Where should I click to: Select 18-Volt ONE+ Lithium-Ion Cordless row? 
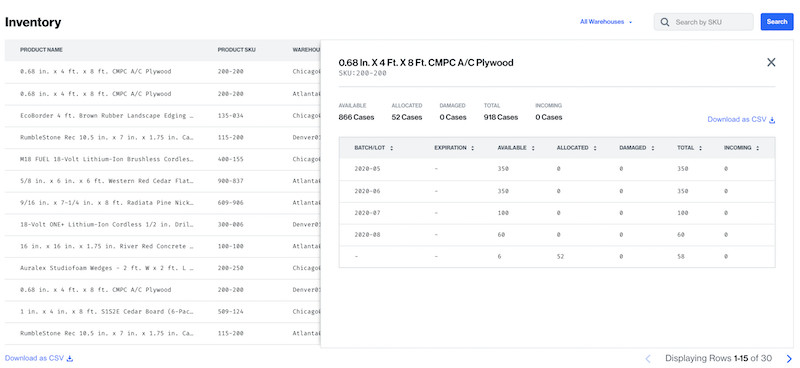[x=162, y=224]
